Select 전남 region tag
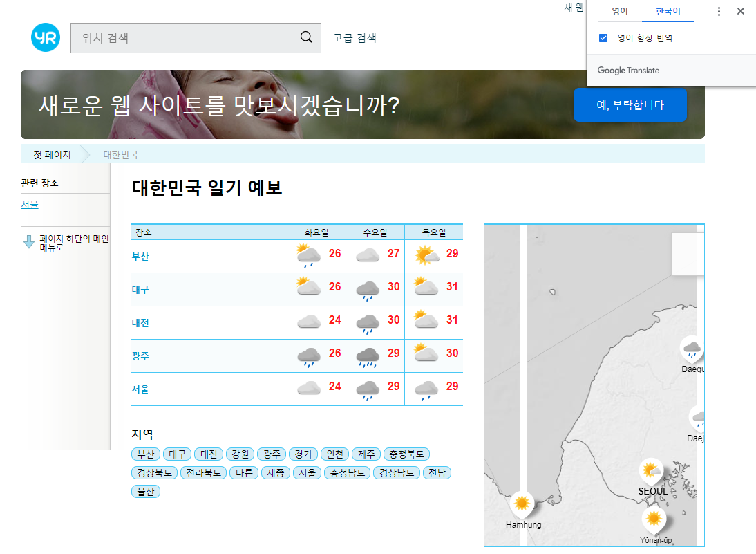 pos(437,473)
